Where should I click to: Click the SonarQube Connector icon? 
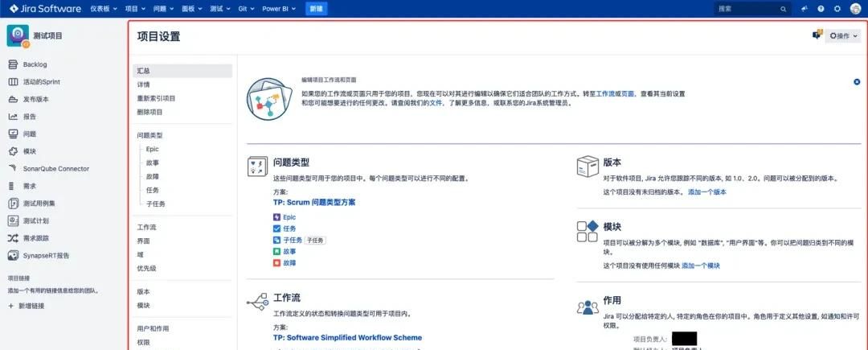click(13, 168)
